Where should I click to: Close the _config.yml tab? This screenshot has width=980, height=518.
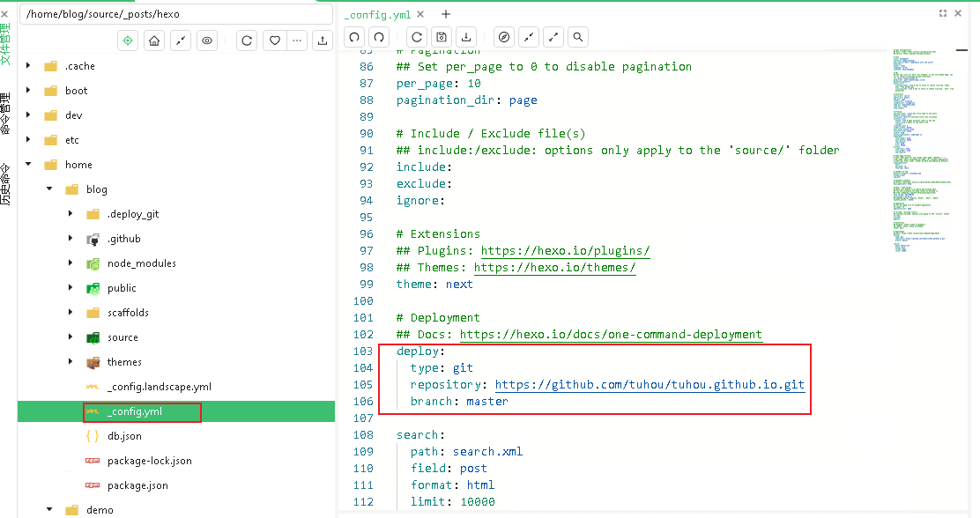tap(419, 14)
